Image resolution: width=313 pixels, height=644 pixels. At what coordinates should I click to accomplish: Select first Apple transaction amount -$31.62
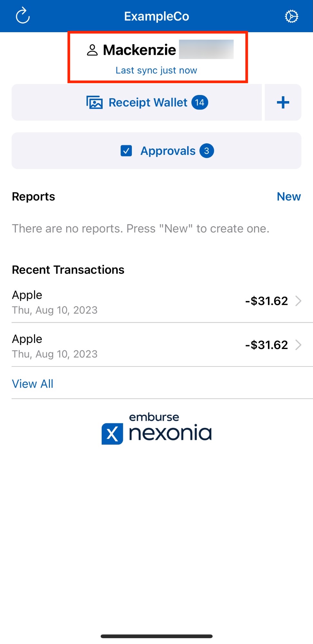click(x=266, y=301)
